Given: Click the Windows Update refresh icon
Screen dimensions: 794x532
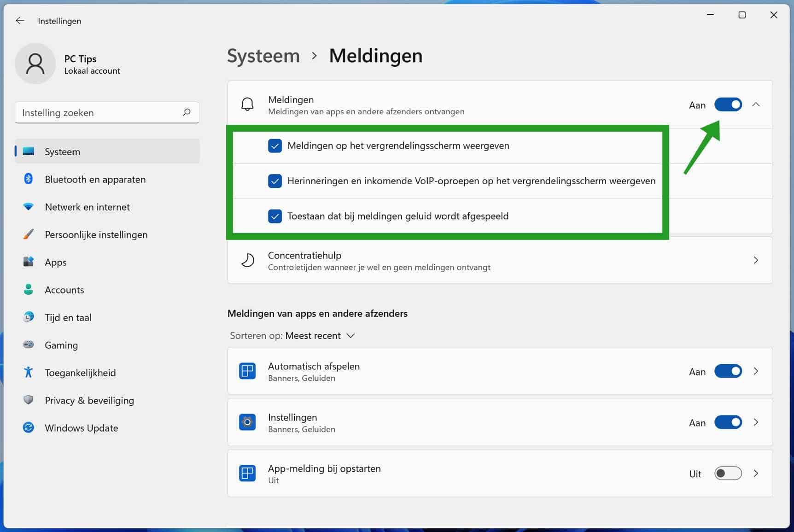Looking at the screenshot, I should coord(29,427).
